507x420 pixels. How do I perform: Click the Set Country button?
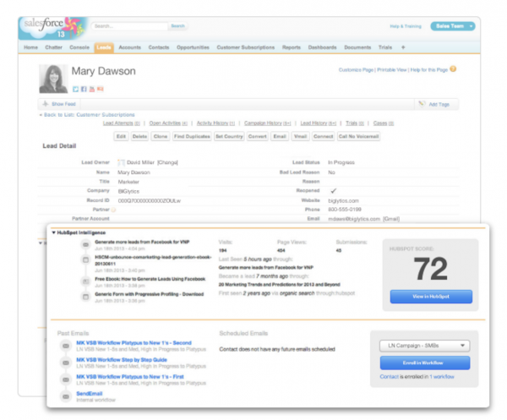pyautogui.click(x=229, y=136)
